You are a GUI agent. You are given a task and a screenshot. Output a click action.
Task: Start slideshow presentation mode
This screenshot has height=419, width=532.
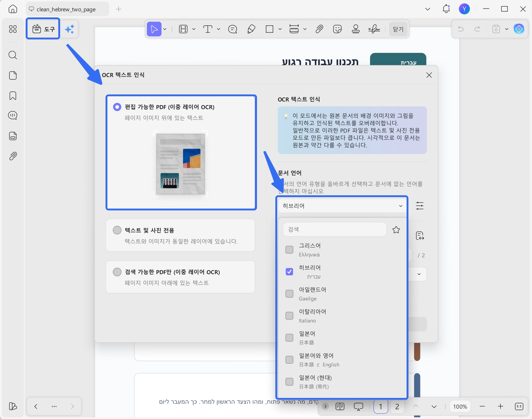click(358, 406)
